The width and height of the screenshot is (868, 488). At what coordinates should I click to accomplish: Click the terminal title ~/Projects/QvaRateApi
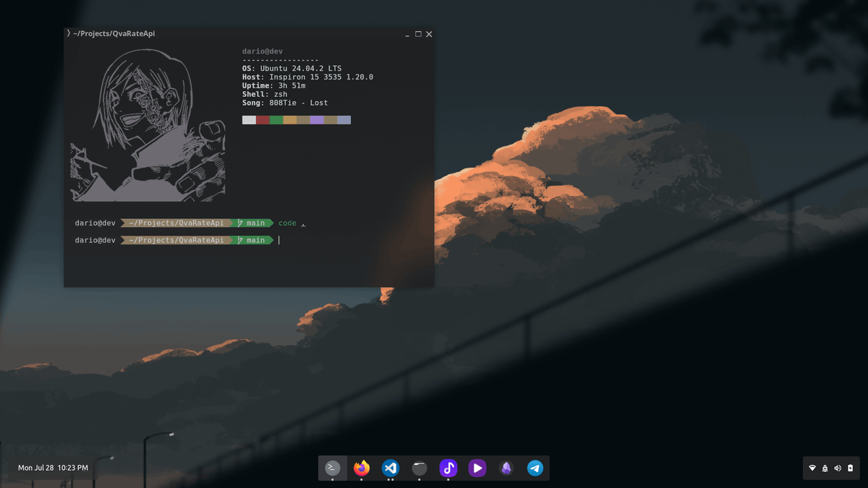[x=114, y=33]
